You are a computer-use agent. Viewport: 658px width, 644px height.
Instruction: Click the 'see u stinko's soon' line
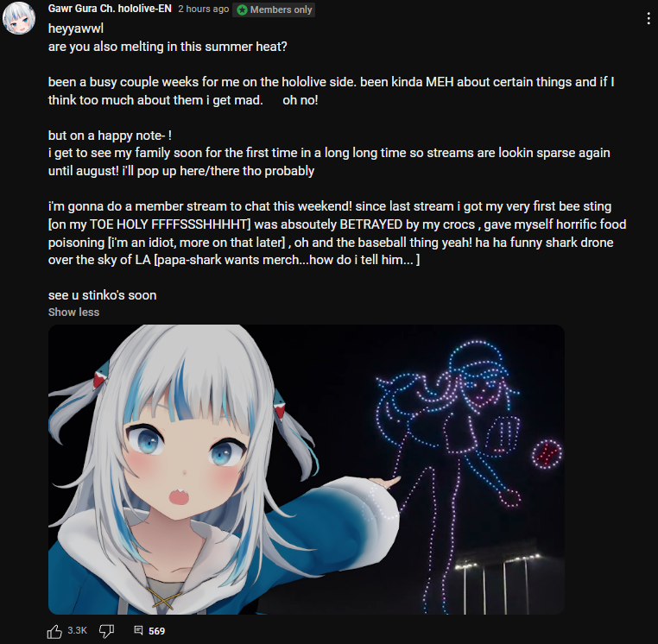coord(103,295)
